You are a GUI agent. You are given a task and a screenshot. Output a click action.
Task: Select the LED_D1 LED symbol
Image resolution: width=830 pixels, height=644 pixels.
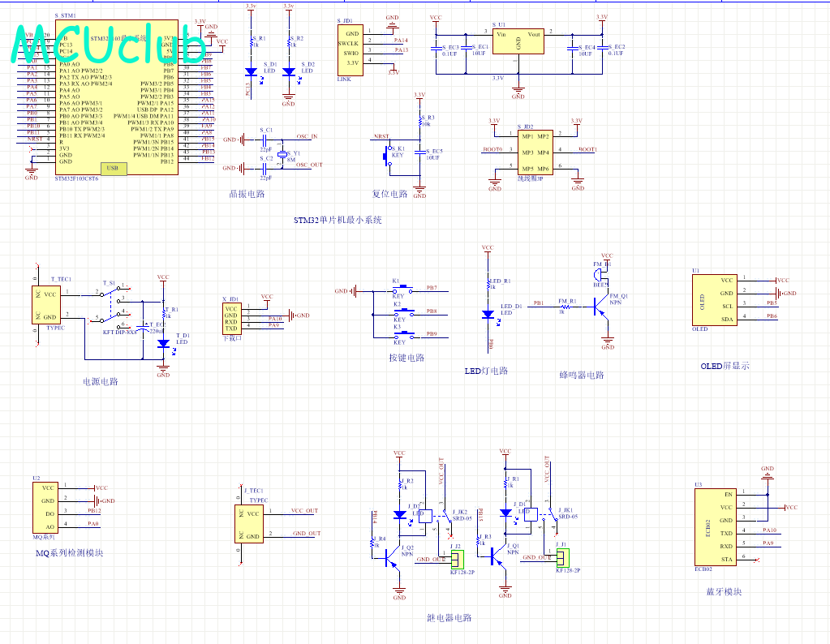[x=488, y=314]
